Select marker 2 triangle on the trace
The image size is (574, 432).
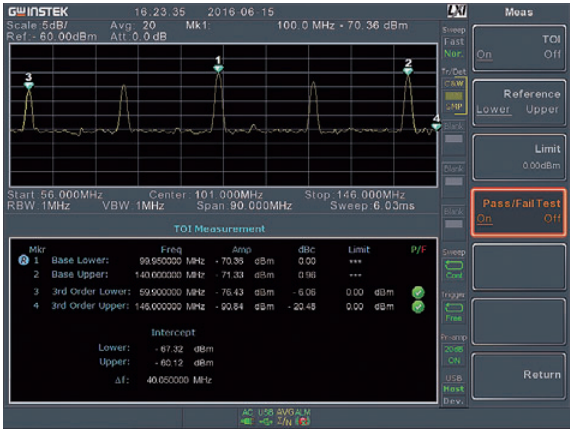point(408,72)
